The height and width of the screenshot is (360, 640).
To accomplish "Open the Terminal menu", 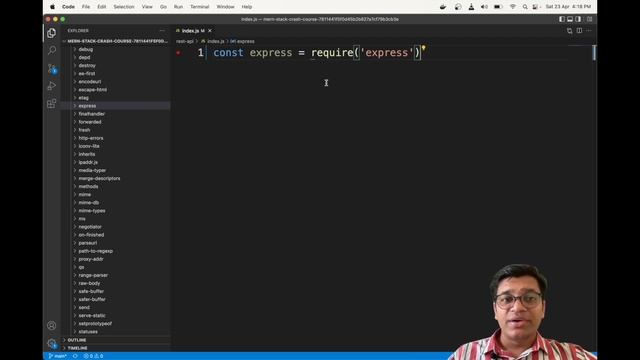I will coord(200,7).
